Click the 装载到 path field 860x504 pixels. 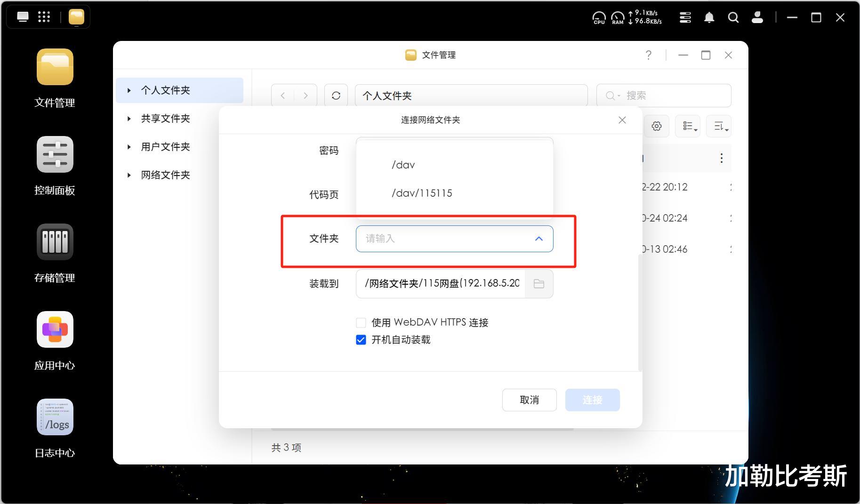click(441, 284)
